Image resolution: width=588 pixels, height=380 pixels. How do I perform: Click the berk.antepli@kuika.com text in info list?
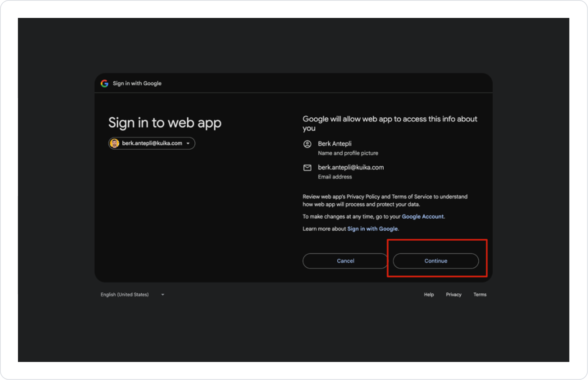pyautogui.click(x=351, y=167)
